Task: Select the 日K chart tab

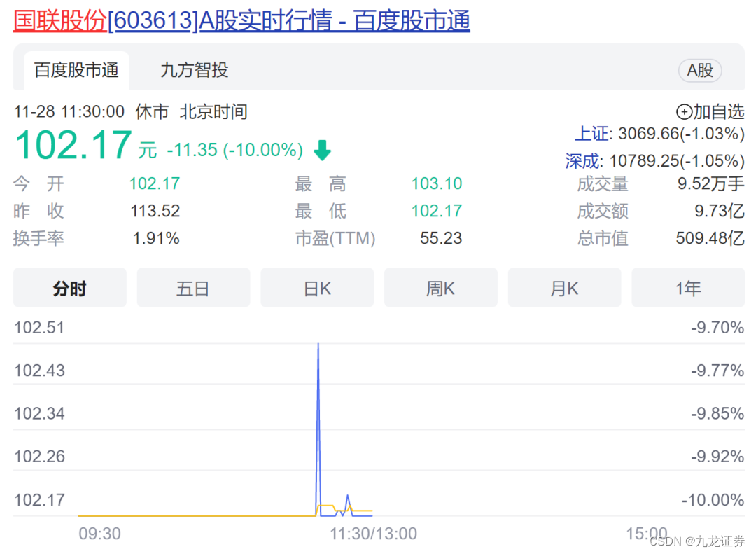Action: point(317,288)
